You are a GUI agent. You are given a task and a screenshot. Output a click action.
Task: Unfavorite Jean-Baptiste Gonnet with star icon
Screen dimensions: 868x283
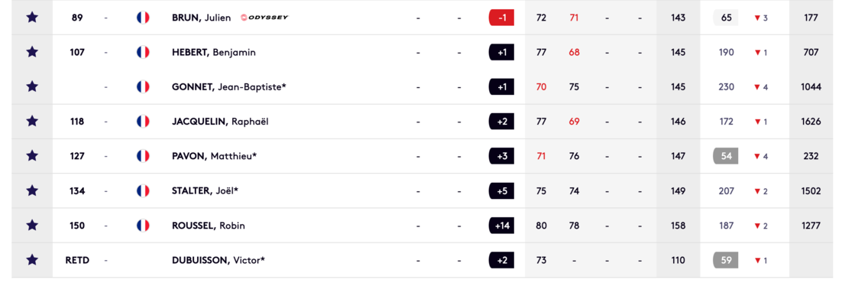[x=32, y=87]
